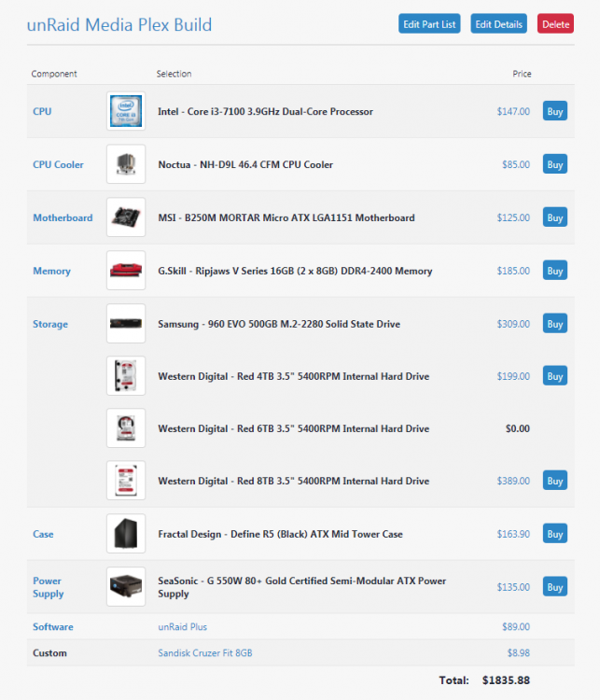The image size is (600, 700).
Task: Open the MSI B250M MORTAR motherboard thumbnail
Action: (x=126, y=217)
